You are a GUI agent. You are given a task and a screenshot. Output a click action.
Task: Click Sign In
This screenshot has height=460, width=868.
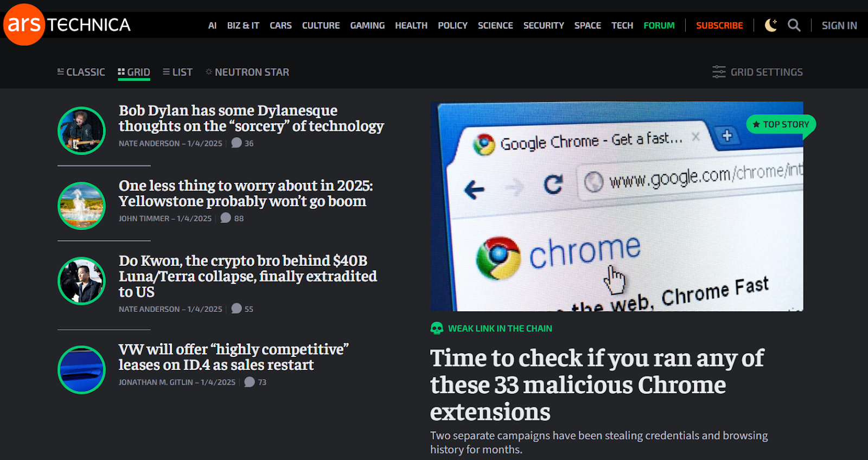[x=839, y=25]
